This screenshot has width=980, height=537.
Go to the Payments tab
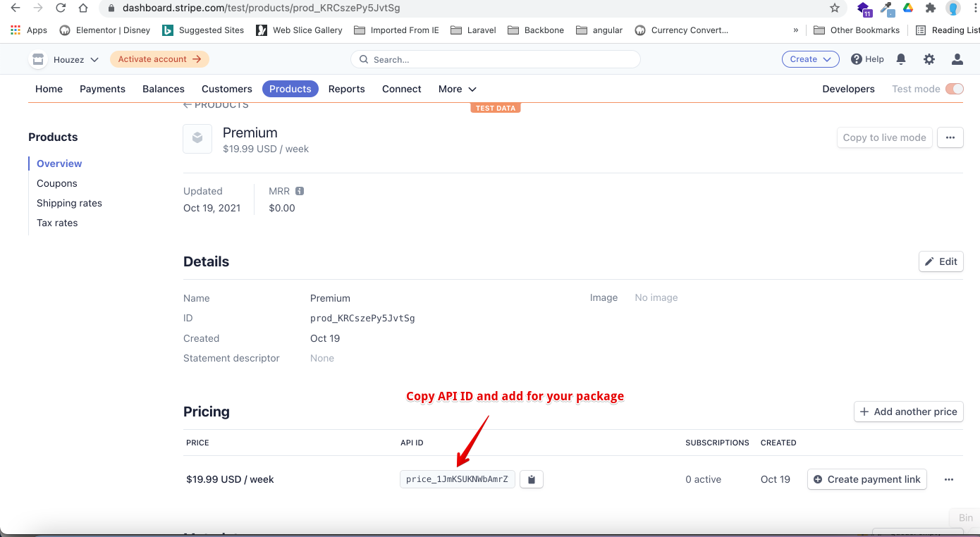click(102, 89)
